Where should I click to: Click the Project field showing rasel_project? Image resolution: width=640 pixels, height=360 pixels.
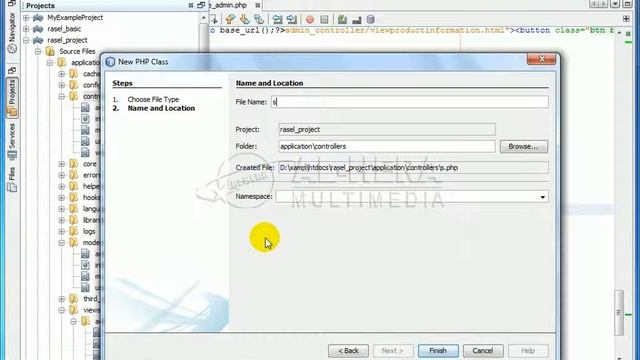[387, 129]
